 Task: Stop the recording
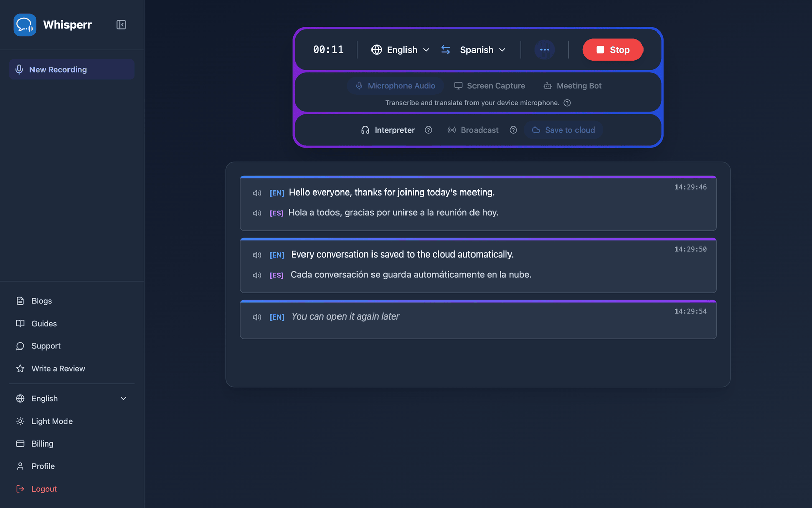[x=613, y=50]
